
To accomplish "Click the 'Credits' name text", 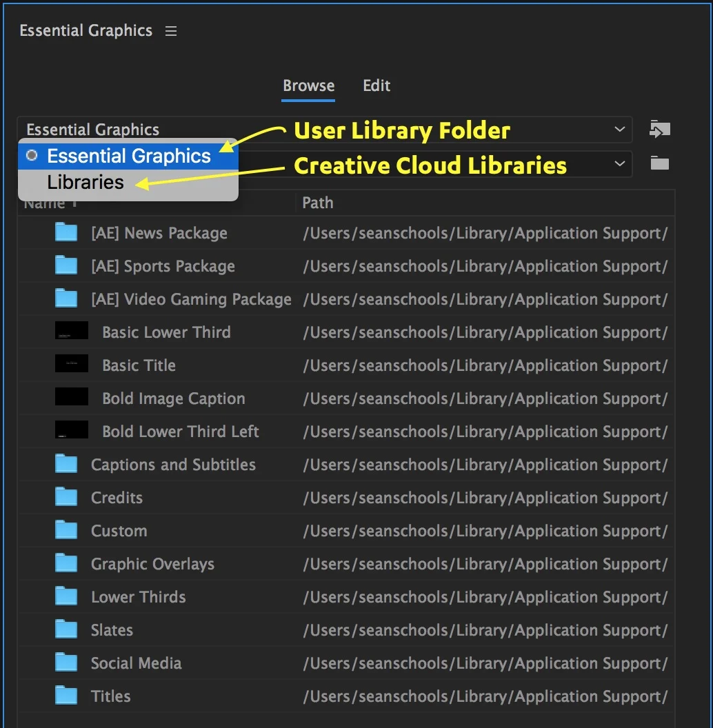I will tap(117, 498).
